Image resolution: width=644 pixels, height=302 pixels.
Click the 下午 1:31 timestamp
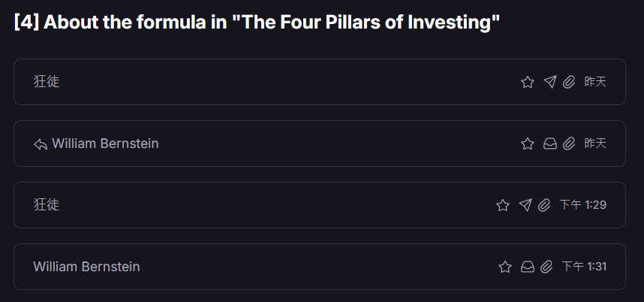pos(584,267)
